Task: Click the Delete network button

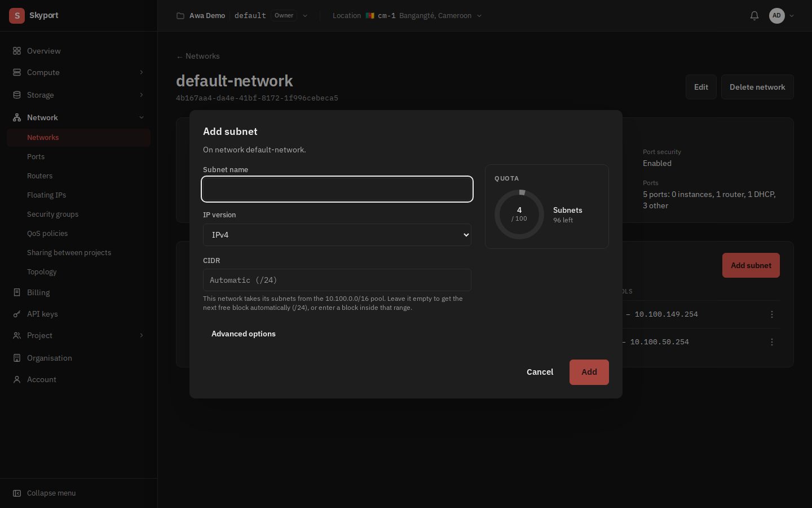Action: pos(757,87)
